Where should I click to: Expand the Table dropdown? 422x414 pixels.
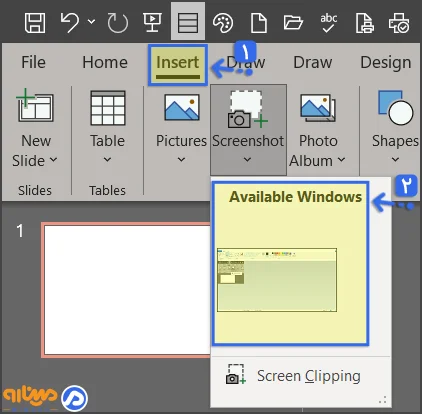107,159
